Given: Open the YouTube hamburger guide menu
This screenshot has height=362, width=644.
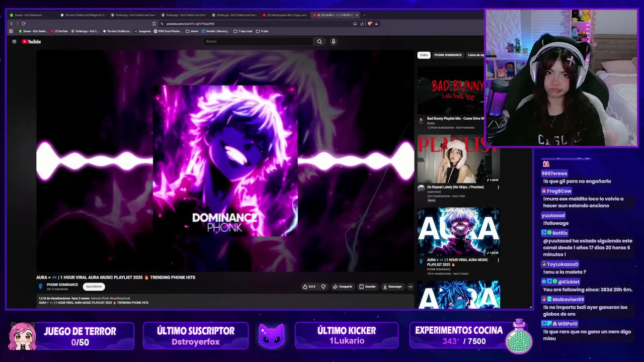Looking at the screenshot, I should click(x=14, y=42).
